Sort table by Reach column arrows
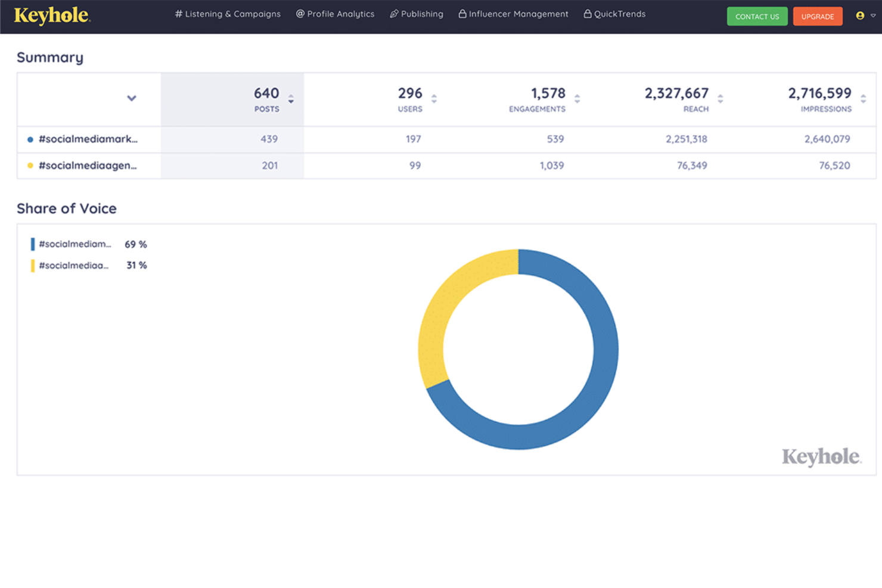 point(720,99)
